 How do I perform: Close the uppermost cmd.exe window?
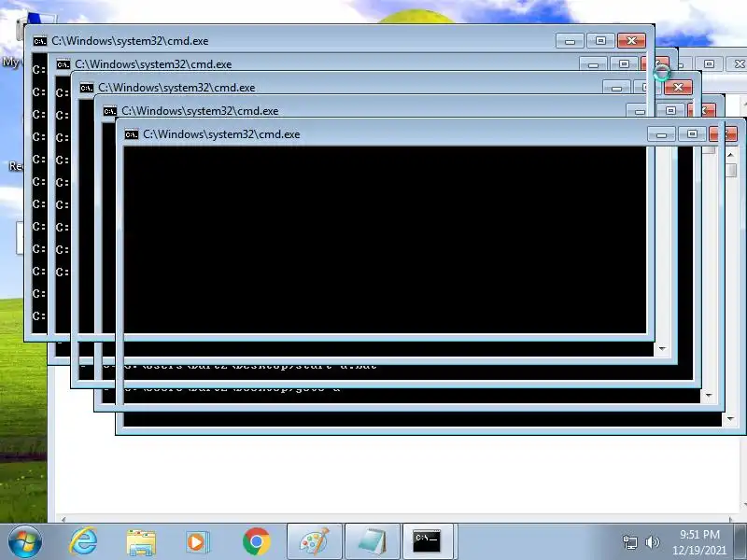click(631, 41)
